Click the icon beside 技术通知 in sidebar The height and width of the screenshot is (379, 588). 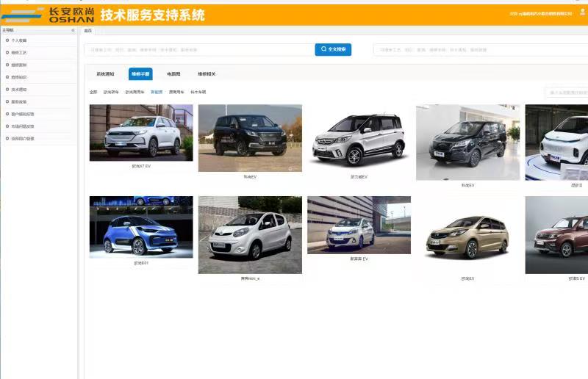point(7,89)
